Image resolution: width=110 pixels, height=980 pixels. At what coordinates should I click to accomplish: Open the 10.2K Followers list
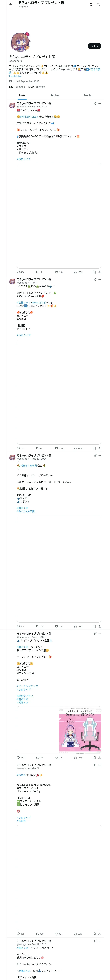(36, 87)
